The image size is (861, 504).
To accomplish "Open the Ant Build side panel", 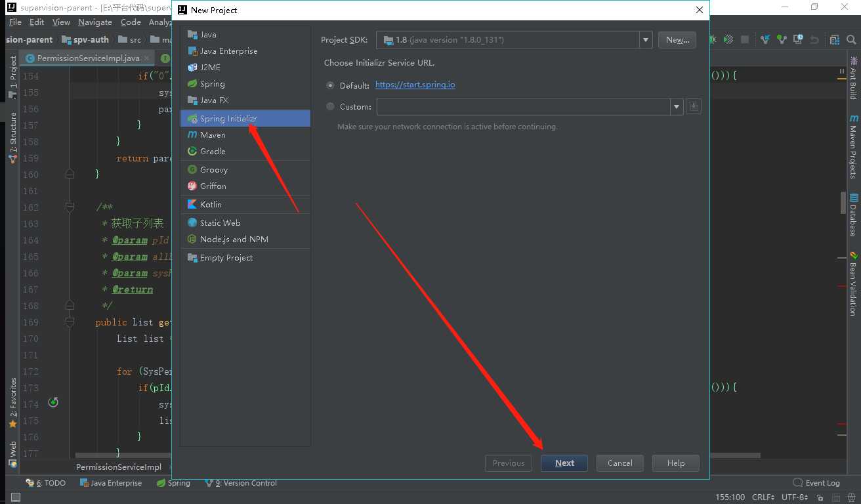I will (853, 77).
